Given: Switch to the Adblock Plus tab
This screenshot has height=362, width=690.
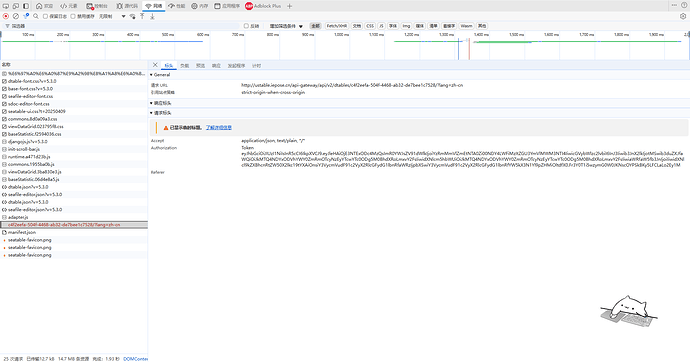Looking at the screenshot, I should coord(263,6).
